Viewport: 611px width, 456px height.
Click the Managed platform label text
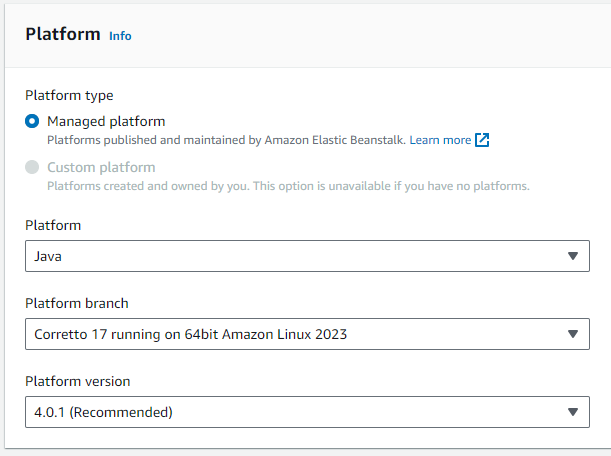pyautogui.click(x=106, y=122)
